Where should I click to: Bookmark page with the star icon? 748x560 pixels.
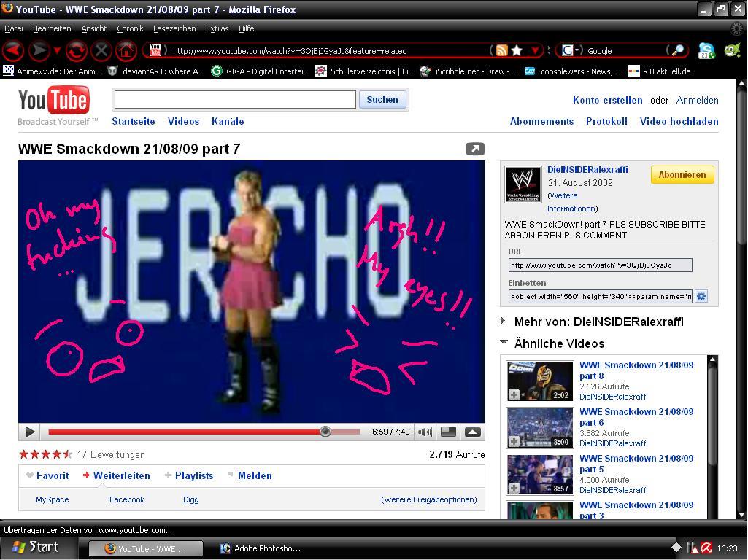(x=517, y=50)
